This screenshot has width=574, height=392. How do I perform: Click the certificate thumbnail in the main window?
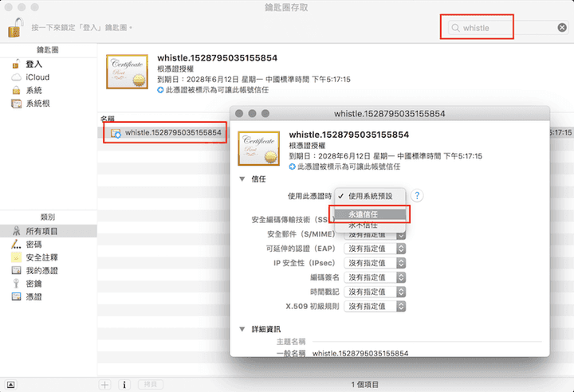point(127,72)
